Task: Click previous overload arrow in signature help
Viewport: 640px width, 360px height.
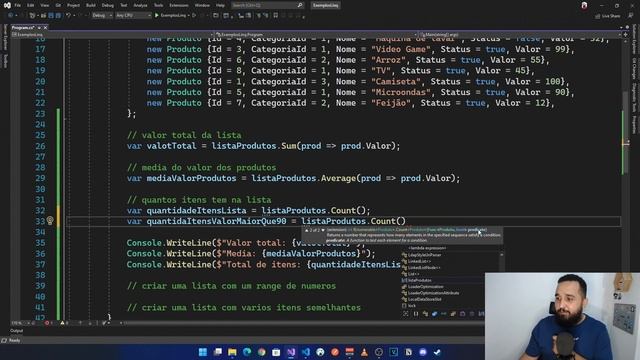Action: coord(307,231)
